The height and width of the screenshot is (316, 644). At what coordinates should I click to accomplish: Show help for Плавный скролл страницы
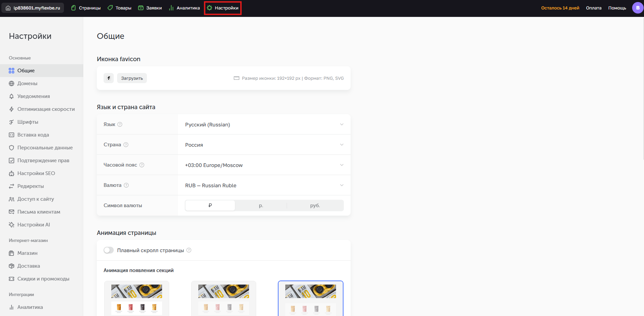pos(189,250)
